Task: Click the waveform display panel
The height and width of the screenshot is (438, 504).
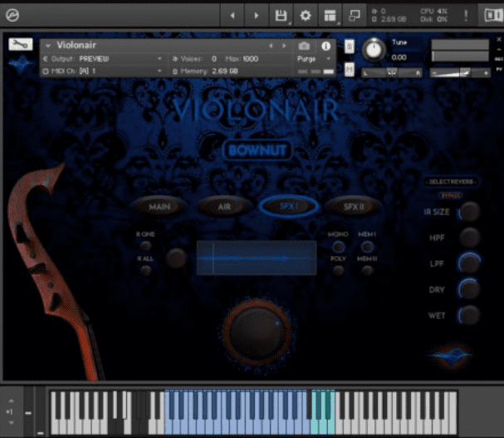Action: [x=257, y=258]
